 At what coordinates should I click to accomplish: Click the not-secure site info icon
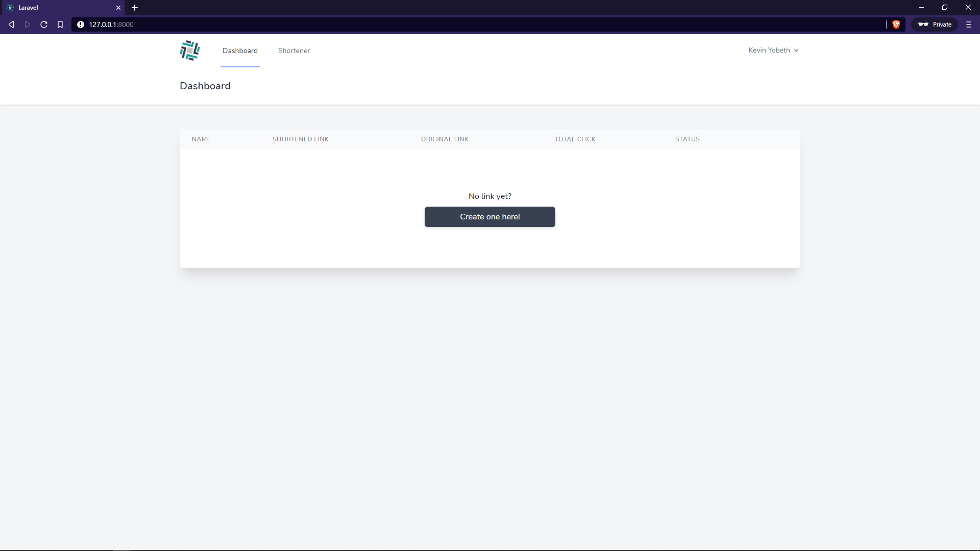(81, 24)
